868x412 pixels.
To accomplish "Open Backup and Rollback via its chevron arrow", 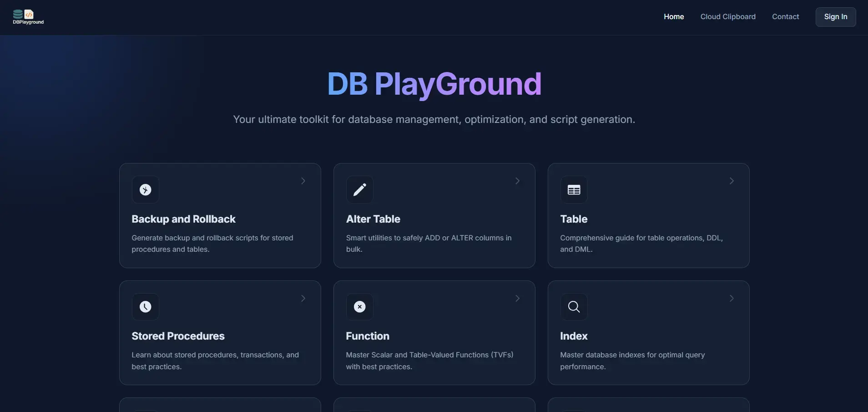I will click(x=303, y=181).
